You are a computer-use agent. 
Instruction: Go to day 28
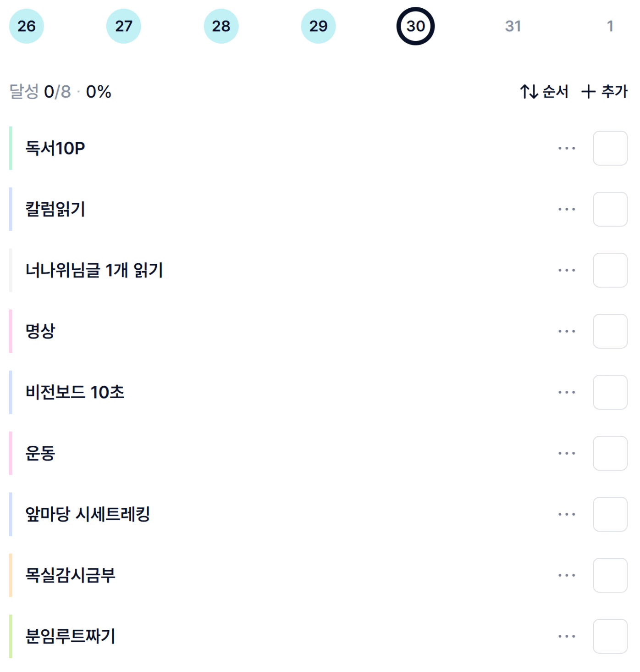click(x=221, y=26)
